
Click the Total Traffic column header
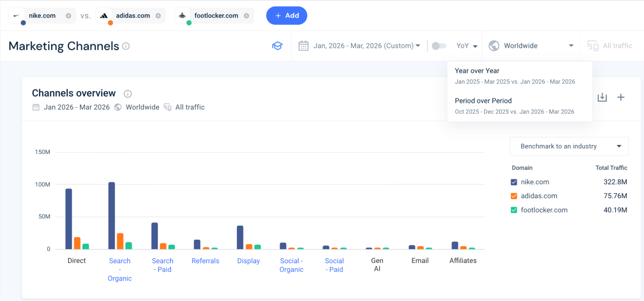point(611,168)
